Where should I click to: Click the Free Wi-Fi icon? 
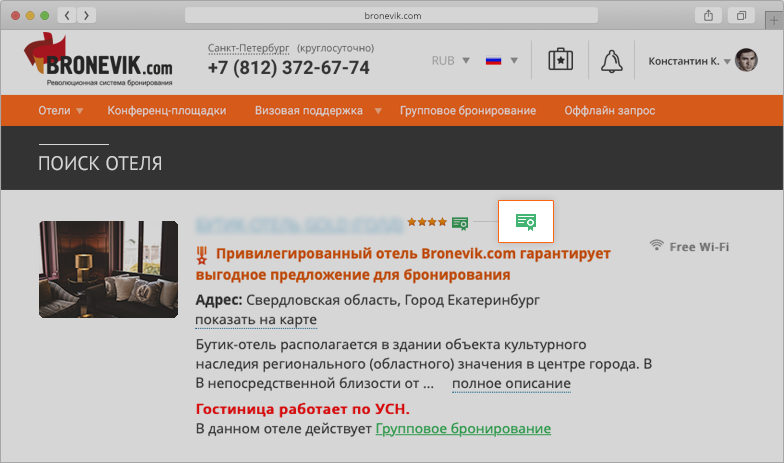pyautogui.click(x=656, y=245)
